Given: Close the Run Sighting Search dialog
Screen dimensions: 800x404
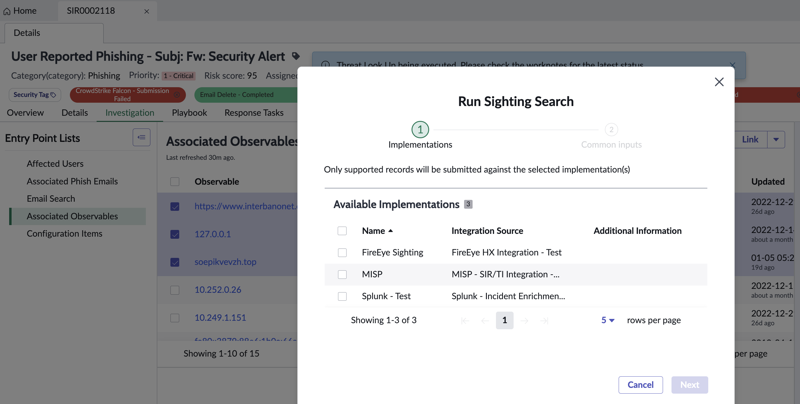Looking at the screenshot, I should pos(719,82).
